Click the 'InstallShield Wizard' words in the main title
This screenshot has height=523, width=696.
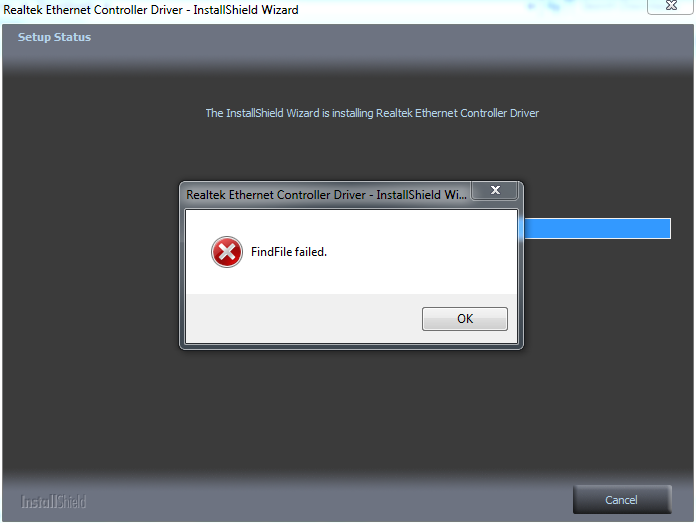245,10
